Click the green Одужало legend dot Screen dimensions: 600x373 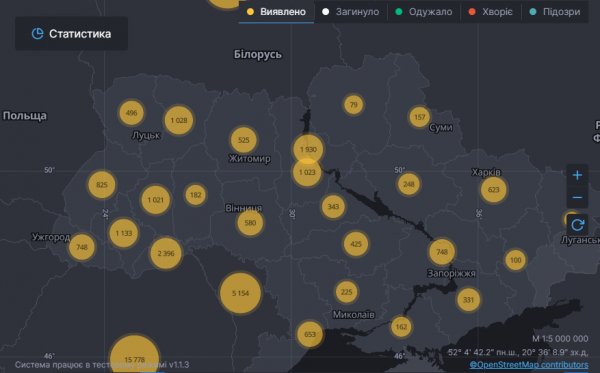[398, 12]
